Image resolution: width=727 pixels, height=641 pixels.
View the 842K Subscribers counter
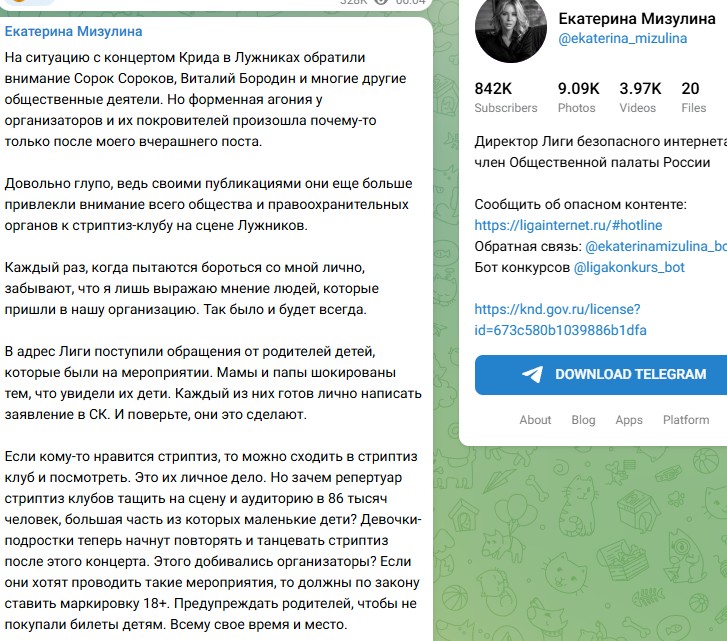click(505, 97)
